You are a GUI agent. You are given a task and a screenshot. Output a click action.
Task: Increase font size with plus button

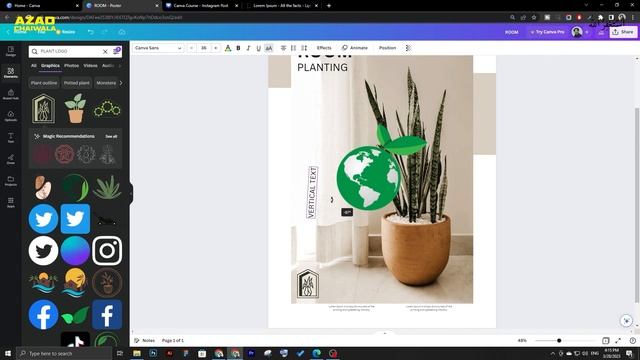pyautogui.click(x=216, y=48)
